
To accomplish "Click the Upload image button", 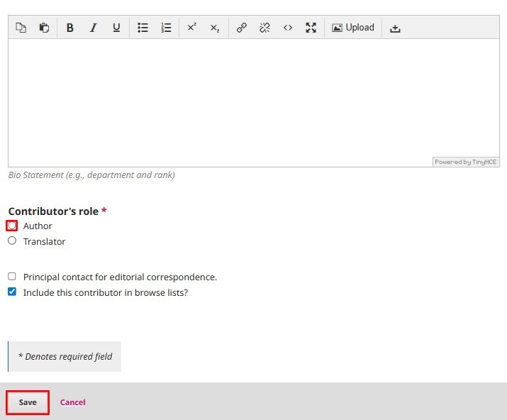I will tap(353, 28).
